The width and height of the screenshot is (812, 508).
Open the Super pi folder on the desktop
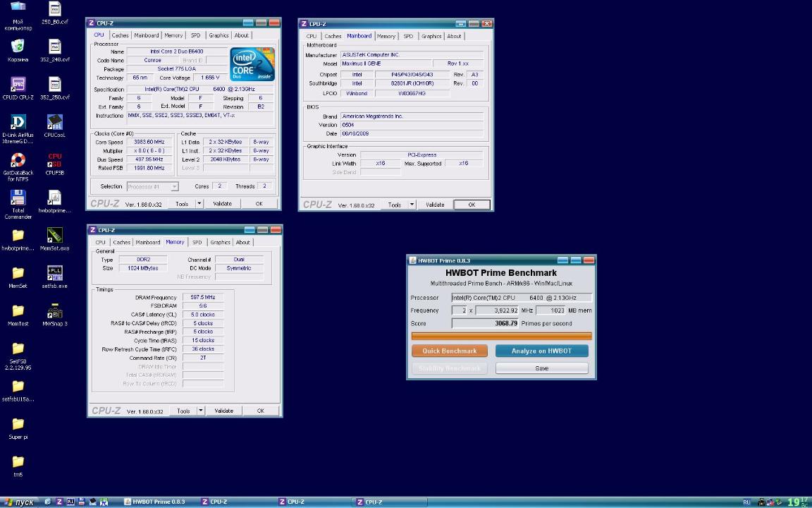tap(18, 428)
